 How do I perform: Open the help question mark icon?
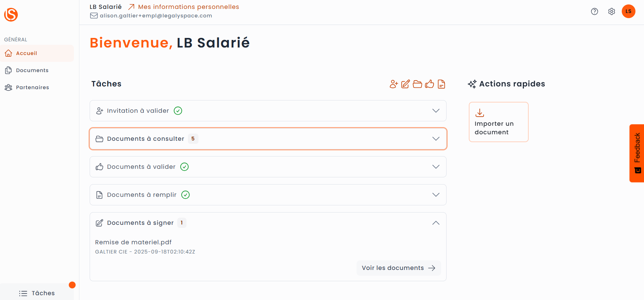coord(594,12)
